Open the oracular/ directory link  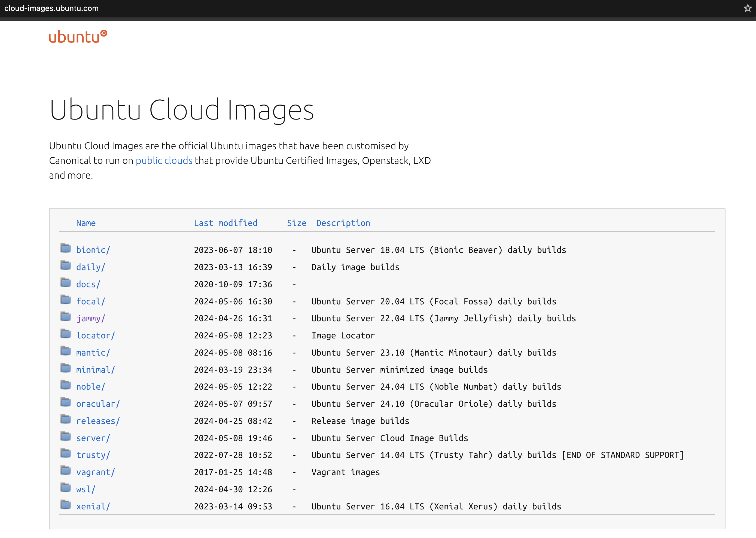(98, 404)
